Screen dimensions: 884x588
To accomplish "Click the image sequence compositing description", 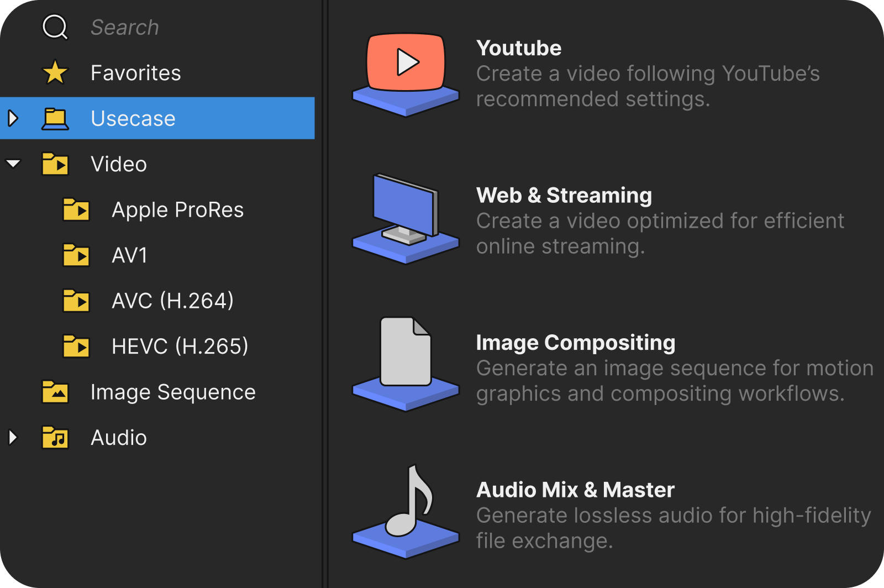I will click(x=675, y=381).
